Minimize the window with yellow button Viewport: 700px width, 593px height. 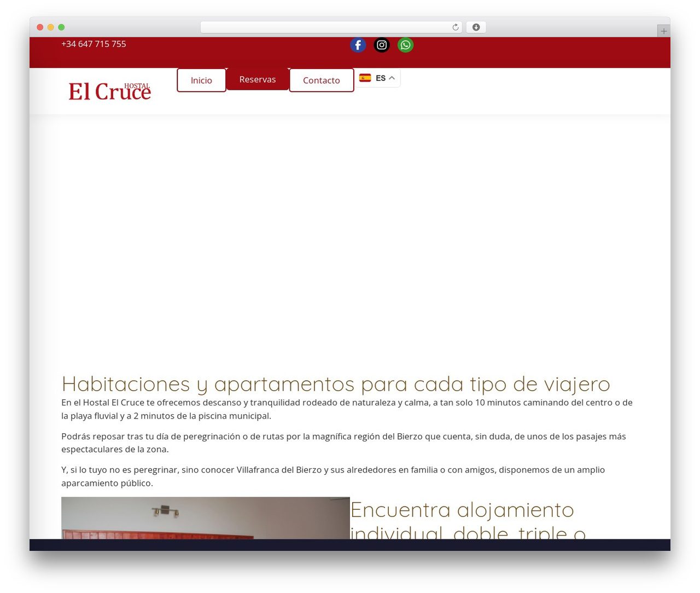(x=50, y=27)
